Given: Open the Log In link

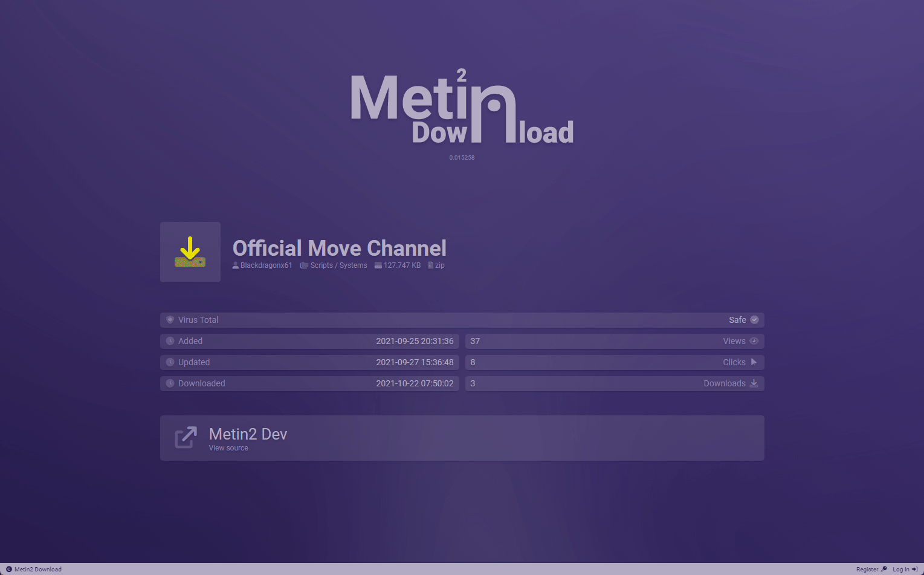Looking at the screenshot, I should pyautogui.click(x=901, y=570).
